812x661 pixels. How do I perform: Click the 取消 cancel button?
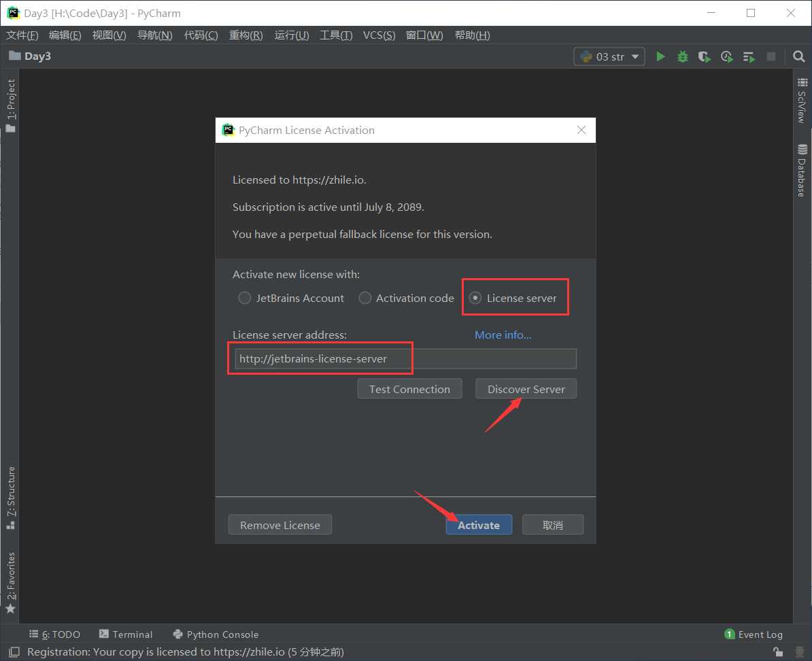coord(552,525)
